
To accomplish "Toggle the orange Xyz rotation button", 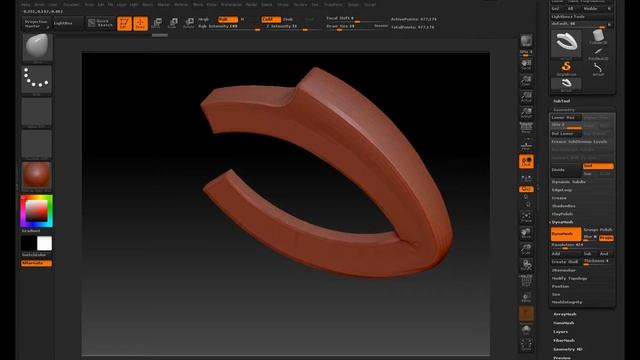I will (526, 189).
